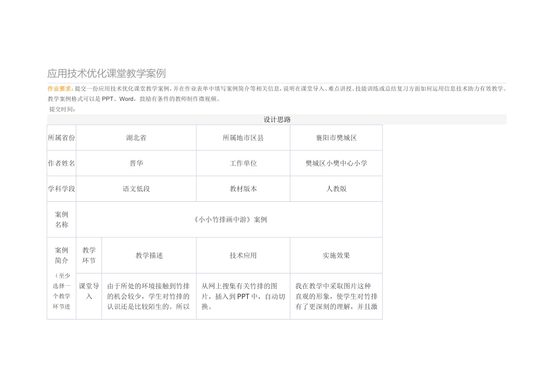Select the title 应用技术优化课堂教学案例

tap(106, 73)
